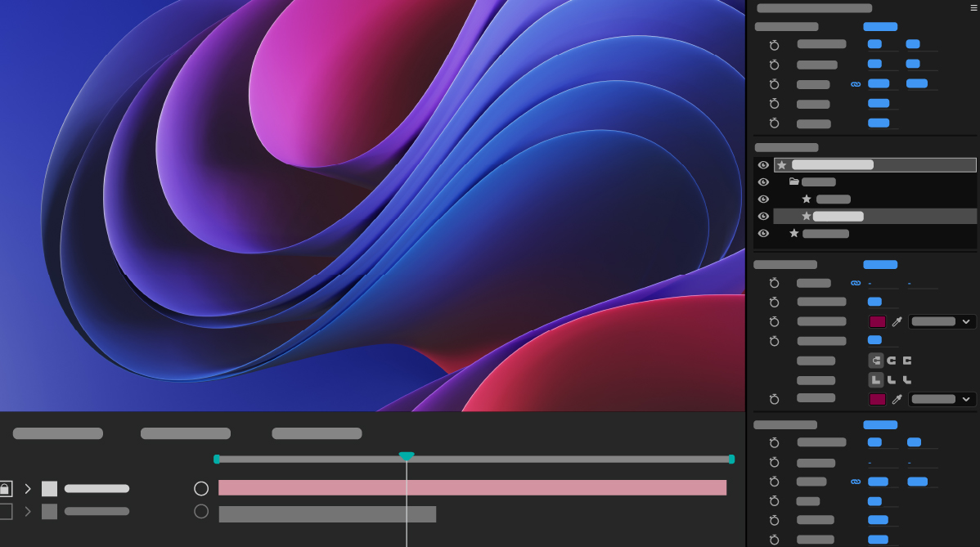Screen dimensions: 980x547
Task: Click link-constrain icon in the middle section
Action: point(856,283)
